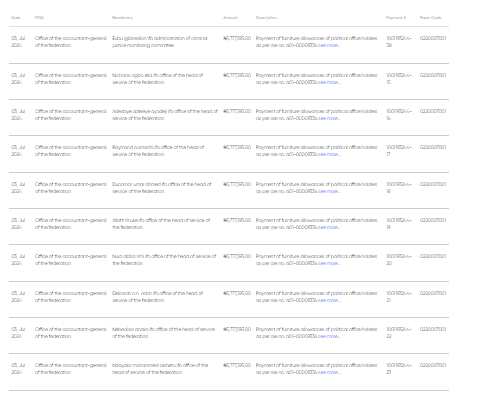481x405 pixels.
Task: Click the Date column header
Action: tap(16, 18)
